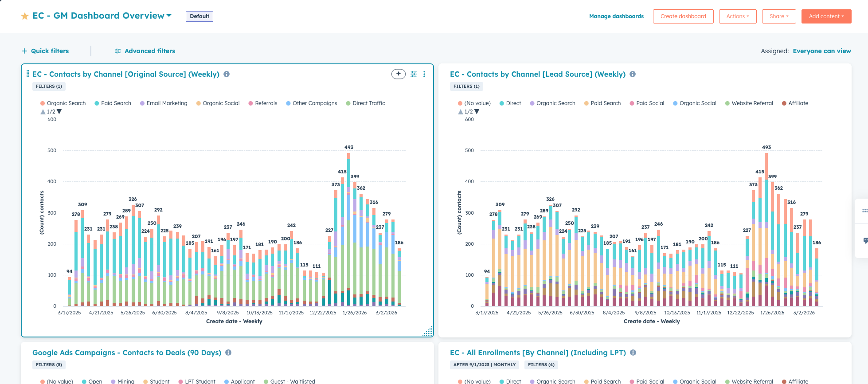Click the 94 bar in Original Source chart
This screenshot has height=384, width=868.
69,291
